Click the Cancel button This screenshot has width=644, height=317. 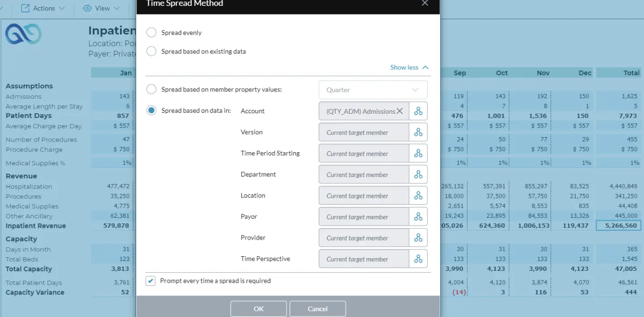[x=317, y=309]
